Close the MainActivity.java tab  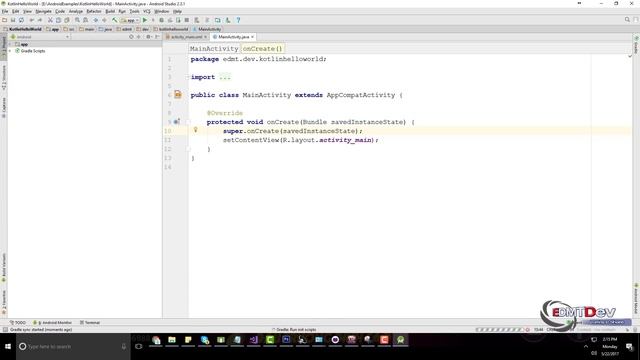point(253,37)
